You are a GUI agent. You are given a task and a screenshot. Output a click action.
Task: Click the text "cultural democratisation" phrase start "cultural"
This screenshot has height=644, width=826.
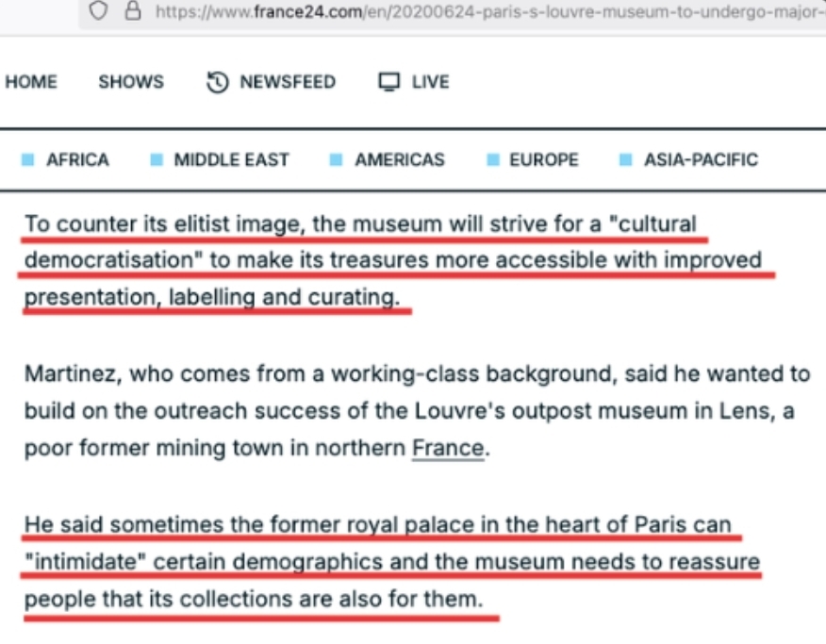653,224
